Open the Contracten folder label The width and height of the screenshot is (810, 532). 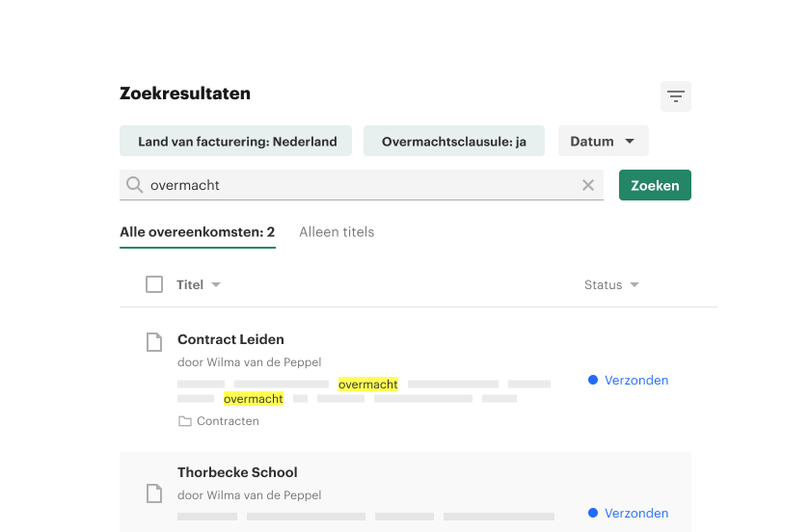(x=228, y=421)
